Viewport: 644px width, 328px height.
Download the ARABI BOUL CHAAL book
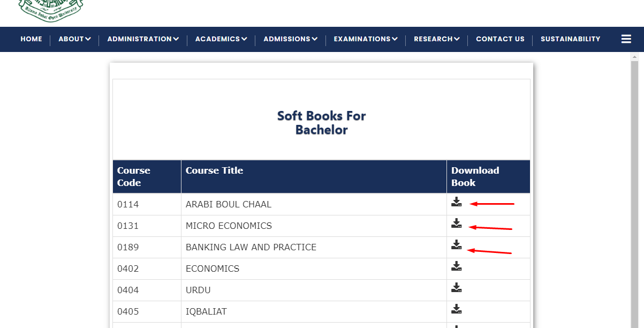(x=456, y=202)
